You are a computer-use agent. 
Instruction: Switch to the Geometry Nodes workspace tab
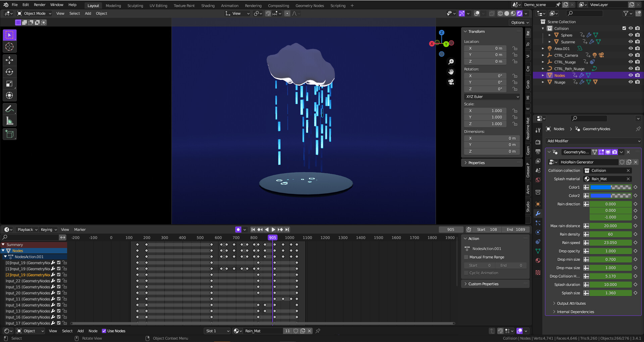pyautogui.click(x=309, y=5)
